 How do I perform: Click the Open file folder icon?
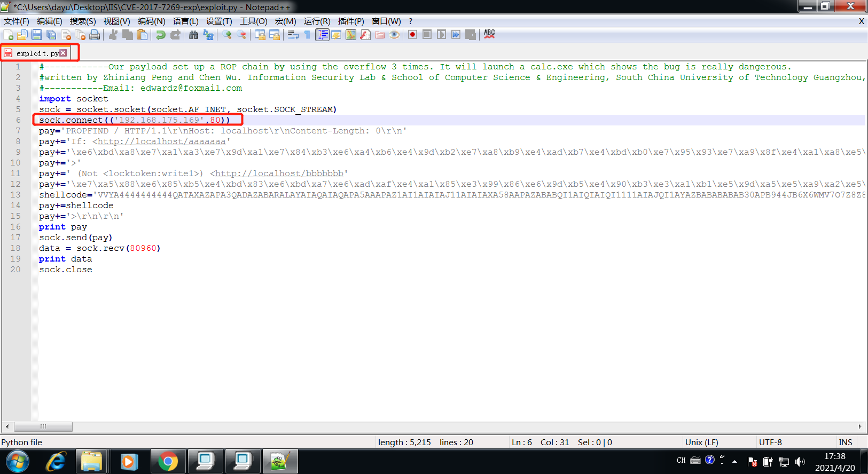pos(22,35)
